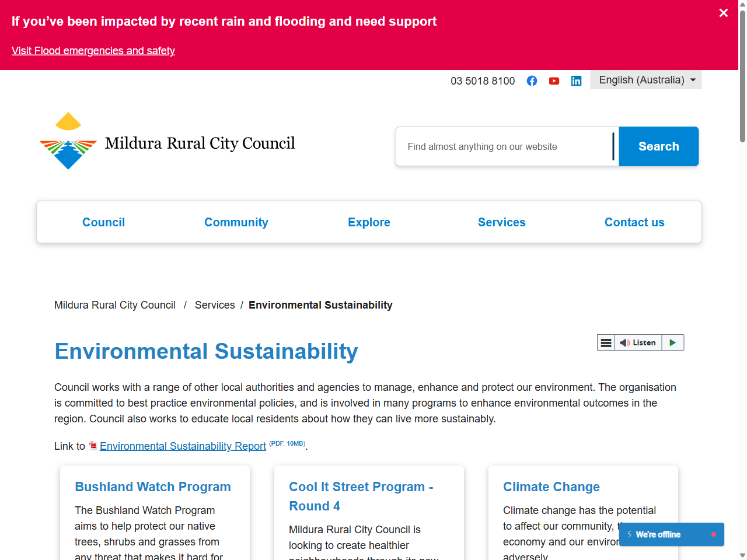Viewport: 747px width, 560px height.
Task: Open the Environmental Sustainability Report PDF link
Action: [x=183, y=446]
